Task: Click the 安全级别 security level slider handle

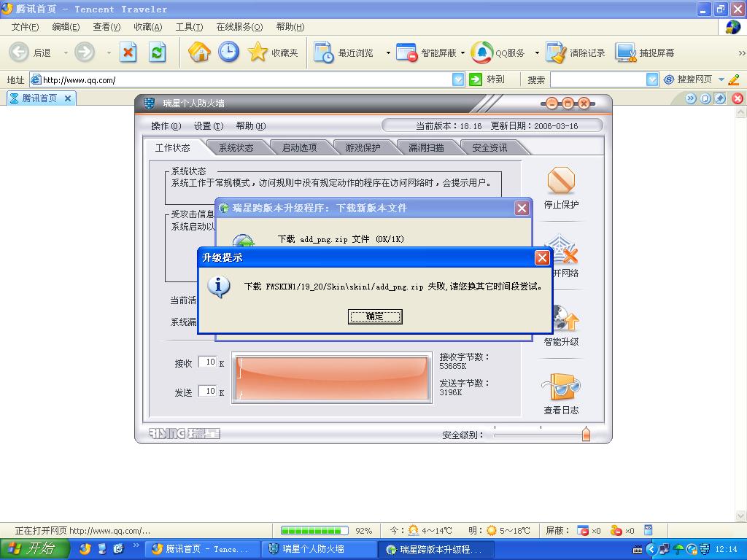Action: click(586, 434)
